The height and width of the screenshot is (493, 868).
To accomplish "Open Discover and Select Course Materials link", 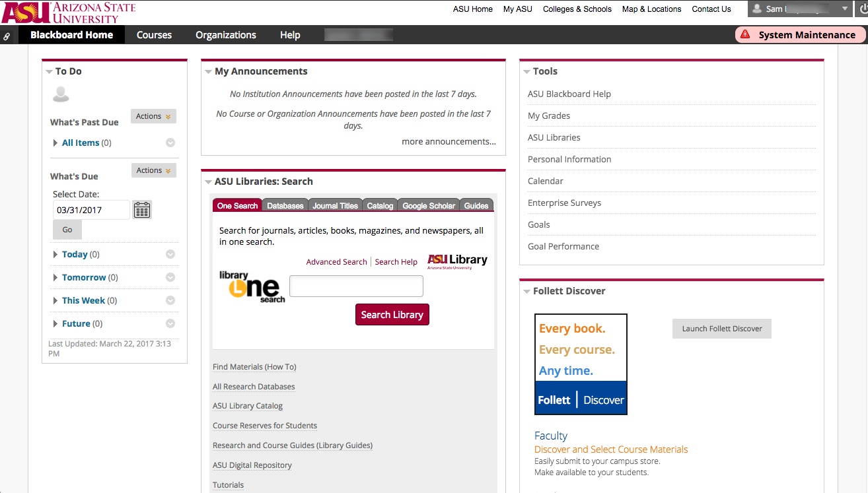I will [x=611, y=449].
